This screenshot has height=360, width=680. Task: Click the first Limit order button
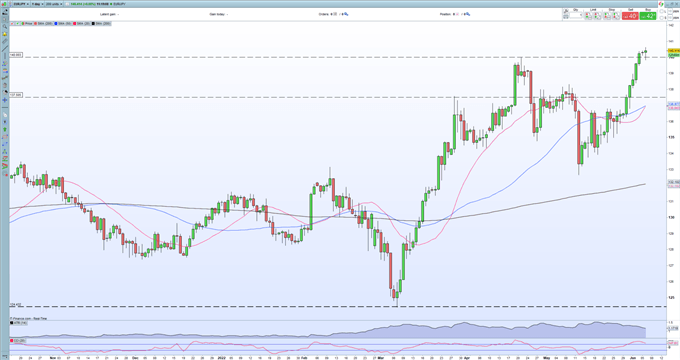point(588,16)
